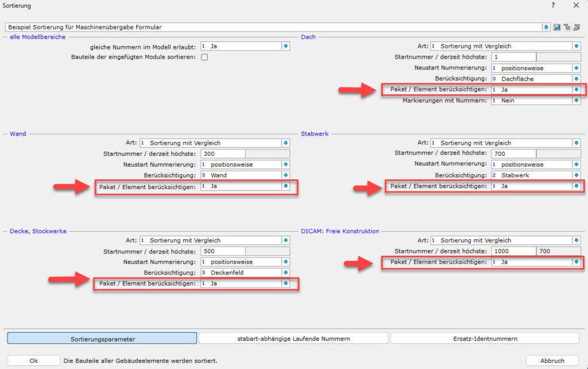This screenshot has height=369, width=588.
Task: Open DICAM 'Paket / Element berücksichtigen' dropdown
Action: coord(576,262)
